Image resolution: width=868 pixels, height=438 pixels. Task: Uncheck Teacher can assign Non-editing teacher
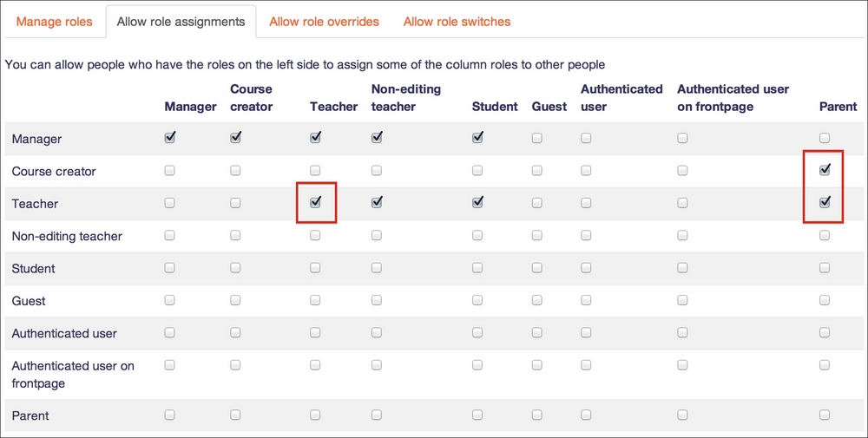click(377, 203)
